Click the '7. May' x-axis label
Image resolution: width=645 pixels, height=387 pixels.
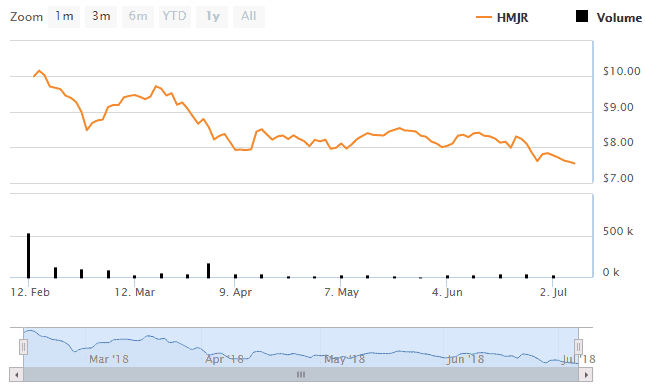click(x=341, y=292)
